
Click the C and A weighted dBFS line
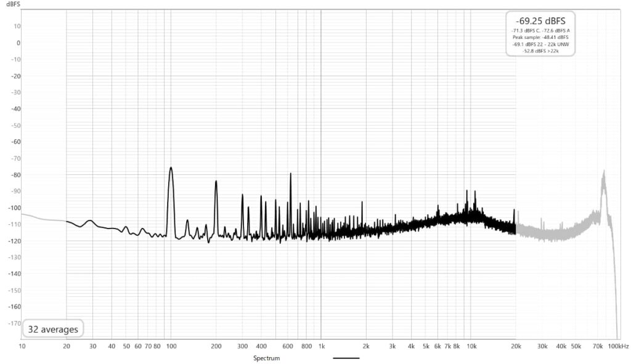coord(540,30)
